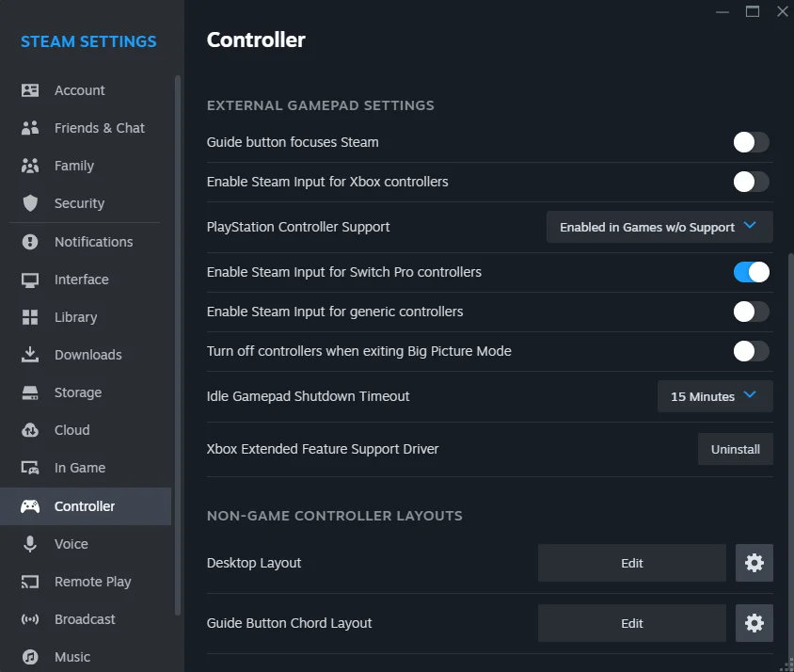
Task: Enable Steam Input for generic controllers
Action: pos(751,312)
